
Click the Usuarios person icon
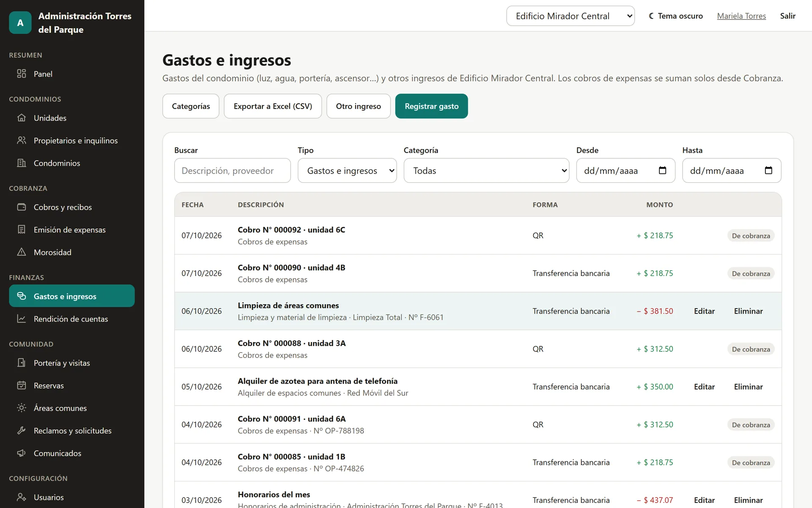coord(22,497)
